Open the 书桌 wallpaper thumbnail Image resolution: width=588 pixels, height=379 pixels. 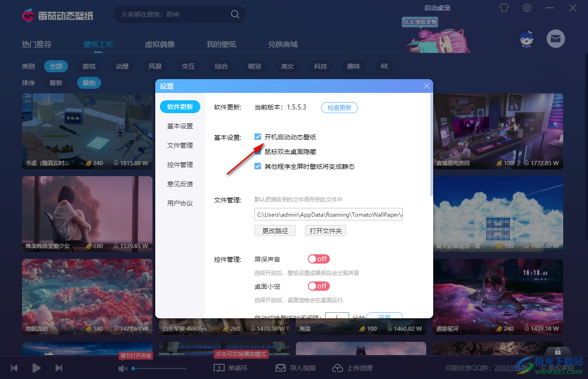(x=87, y=131)
